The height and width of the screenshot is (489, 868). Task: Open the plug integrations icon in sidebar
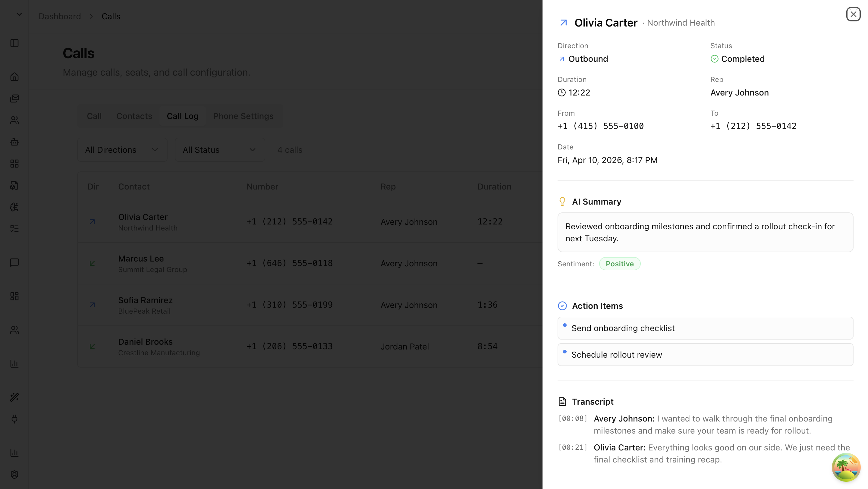pos(14,419)
